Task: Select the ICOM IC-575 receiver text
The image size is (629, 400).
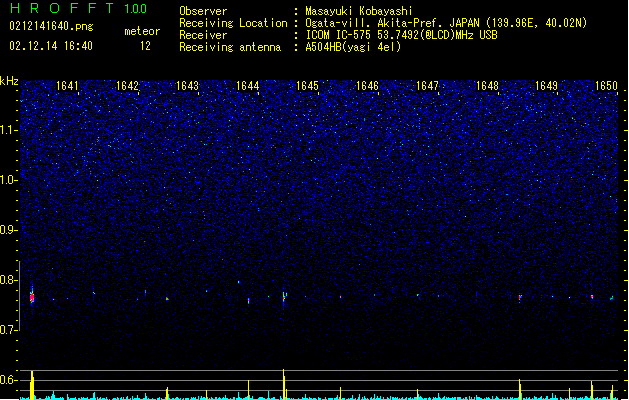Action: click(x=402, y=35)
